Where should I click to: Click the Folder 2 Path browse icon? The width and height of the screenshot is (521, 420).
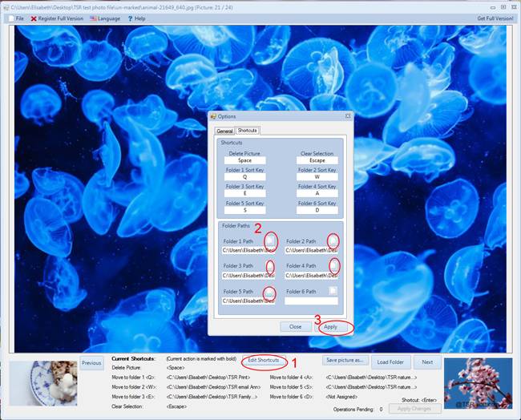point(333,240)
